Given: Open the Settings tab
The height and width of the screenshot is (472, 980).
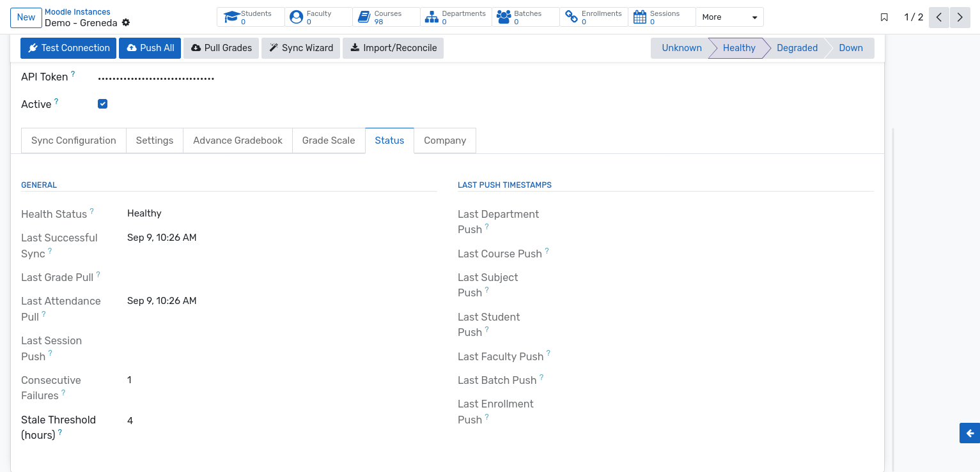Looking at the screenshot, I should pos(155,141).
